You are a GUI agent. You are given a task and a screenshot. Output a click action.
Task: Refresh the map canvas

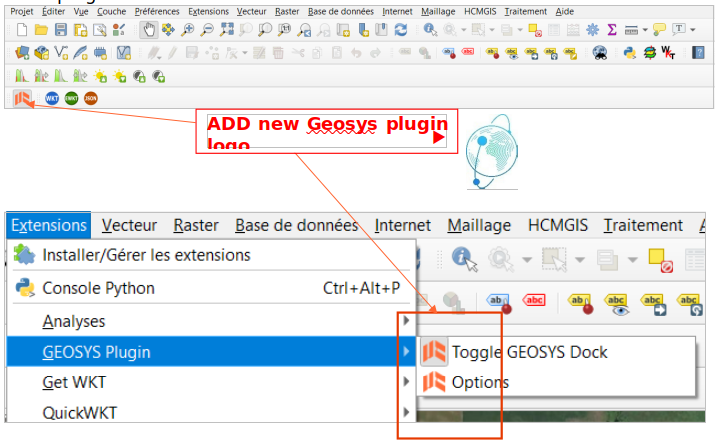click(401, 30)
